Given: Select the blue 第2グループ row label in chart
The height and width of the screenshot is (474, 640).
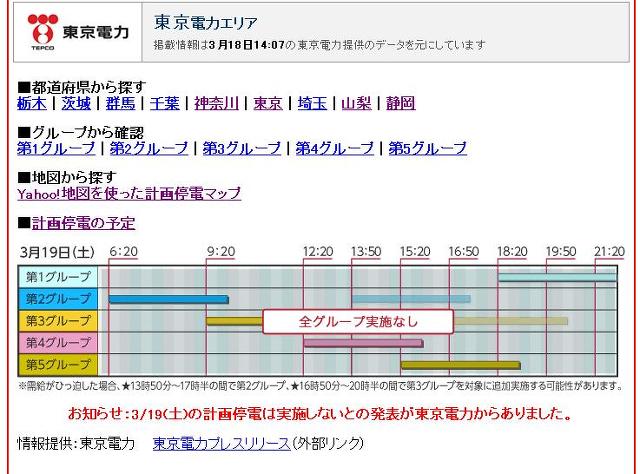Looking at the screenshot, I should pyautogui.click(x=58, y=299).
